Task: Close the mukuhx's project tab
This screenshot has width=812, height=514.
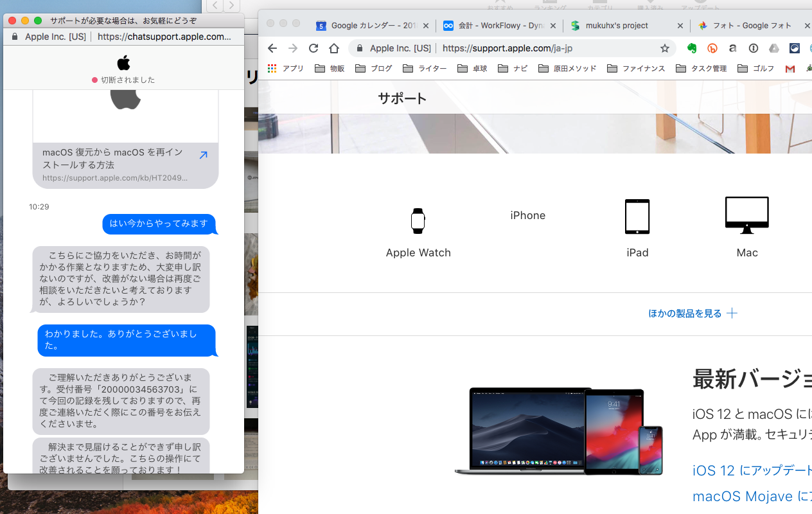Action: 680,26
